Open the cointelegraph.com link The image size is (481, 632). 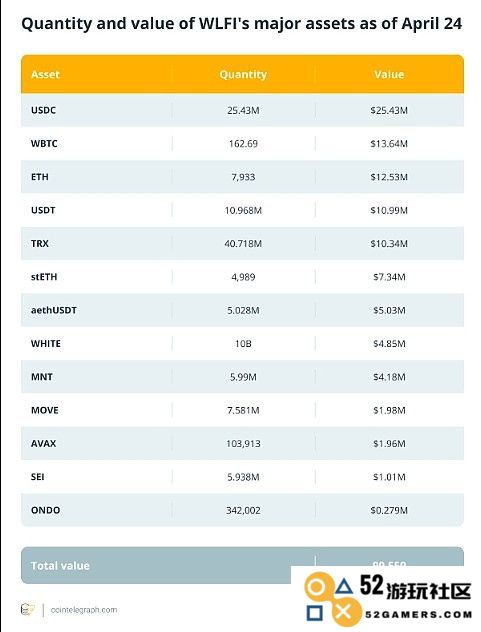pos(84,610)
